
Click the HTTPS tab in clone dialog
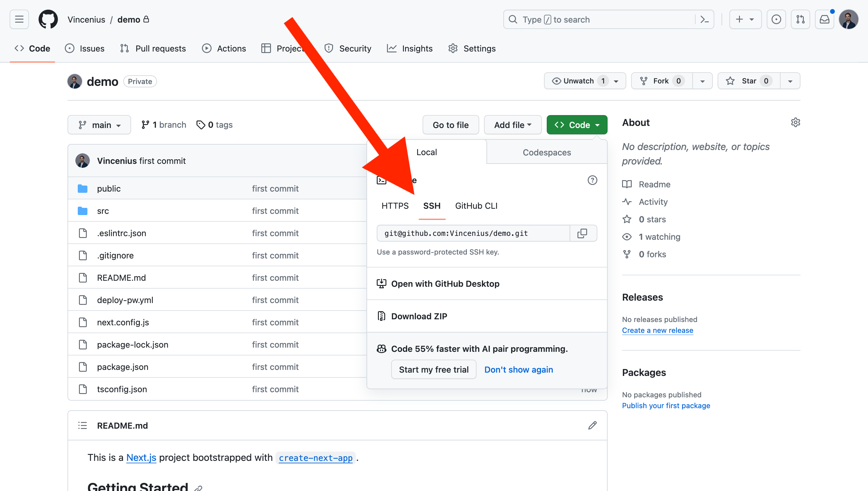pos(395,205)
